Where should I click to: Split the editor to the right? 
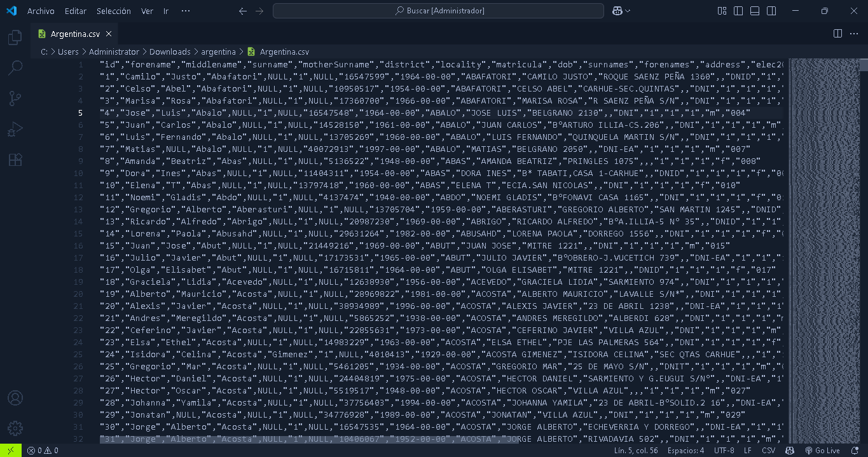pos(837,34)
